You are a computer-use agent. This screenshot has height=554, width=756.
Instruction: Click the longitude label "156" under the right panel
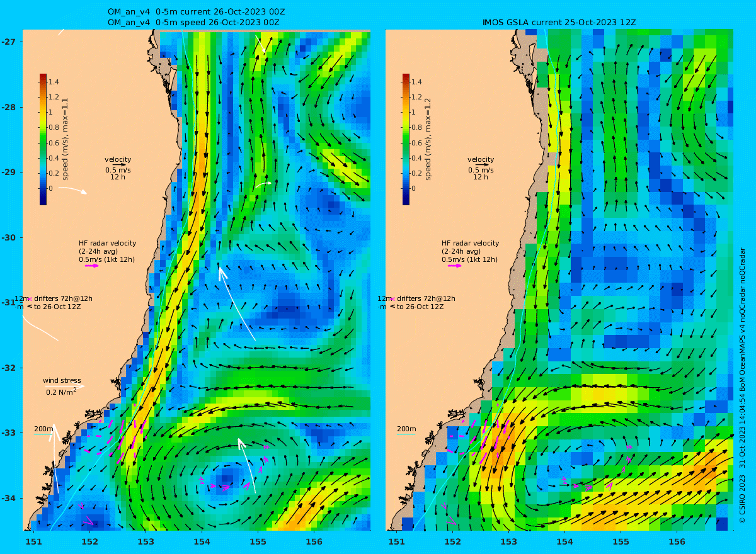[x=677, y=541]
